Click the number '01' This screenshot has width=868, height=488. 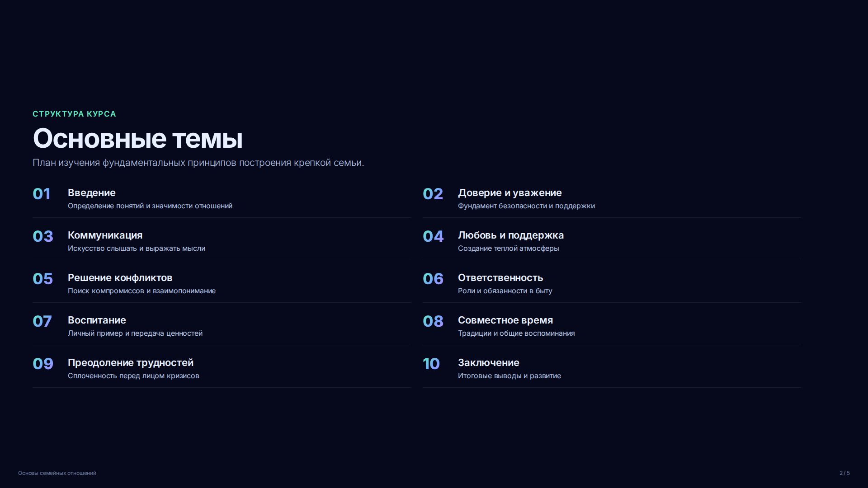[x=42, y=194]
